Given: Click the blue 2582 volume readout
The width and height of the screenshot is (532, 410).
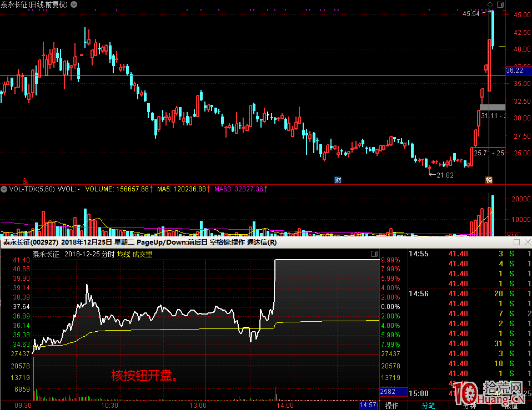Looking at the screenshot, I should [x=394, y=392].
